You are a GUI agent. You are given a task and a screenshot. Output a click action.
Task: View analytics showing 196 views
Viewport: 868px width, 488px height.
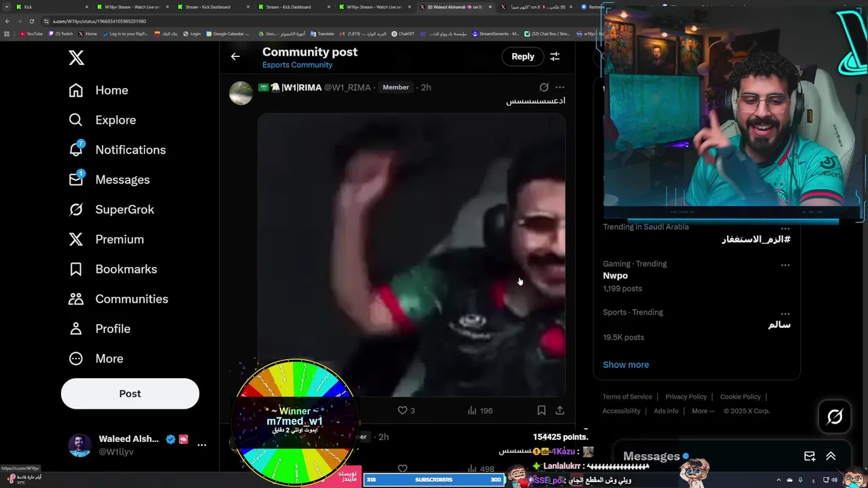pyautogui.click(x=480, y=411)
